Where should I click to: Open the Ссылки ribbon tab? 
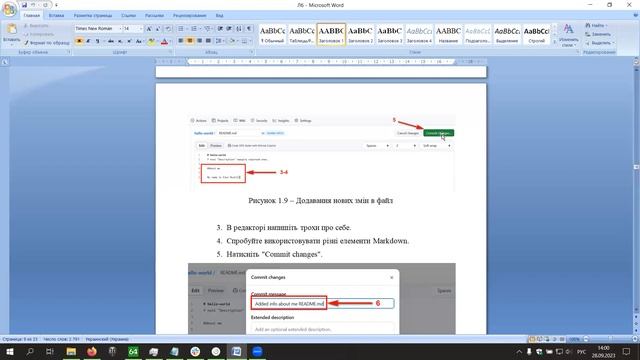pos(129,16)
